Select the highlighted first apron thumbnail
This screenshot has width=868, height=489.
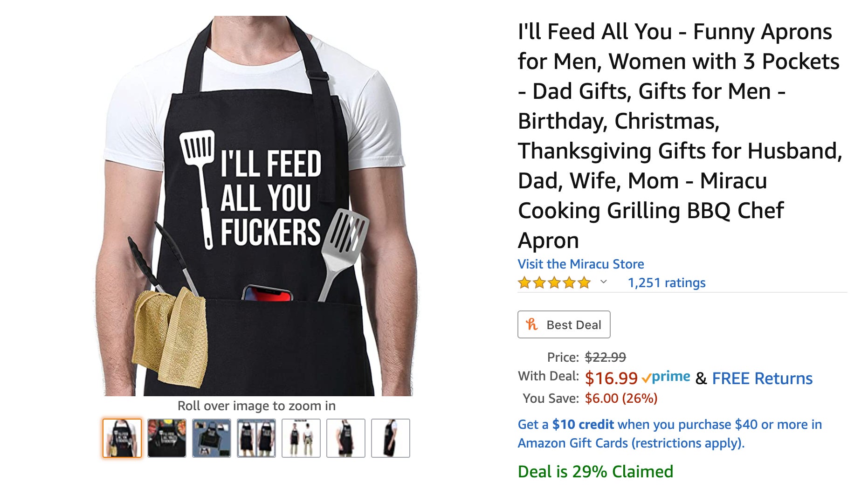coord(122,437)
